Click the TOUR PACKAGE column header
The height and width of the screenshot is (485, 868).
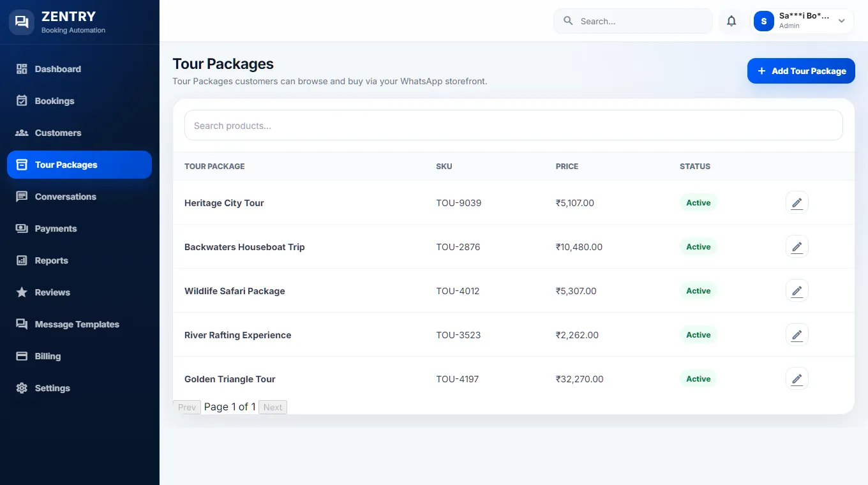214,167
